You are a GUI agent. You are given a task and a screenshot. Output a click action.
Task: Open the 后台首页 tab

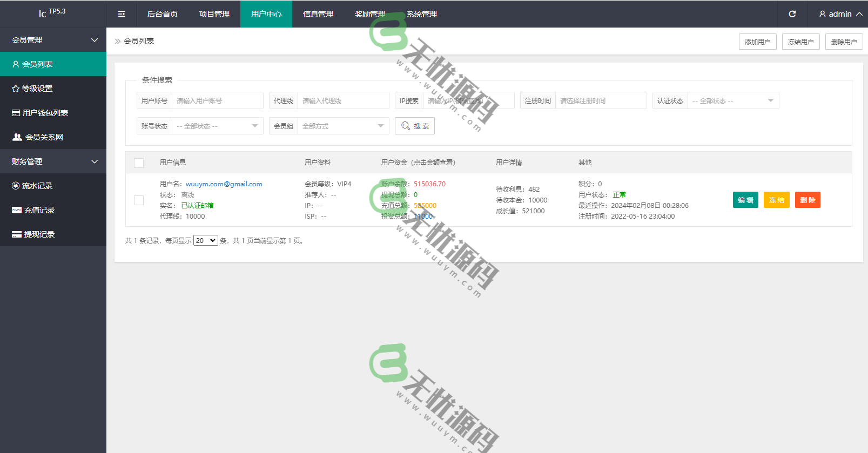pos(163,14)
